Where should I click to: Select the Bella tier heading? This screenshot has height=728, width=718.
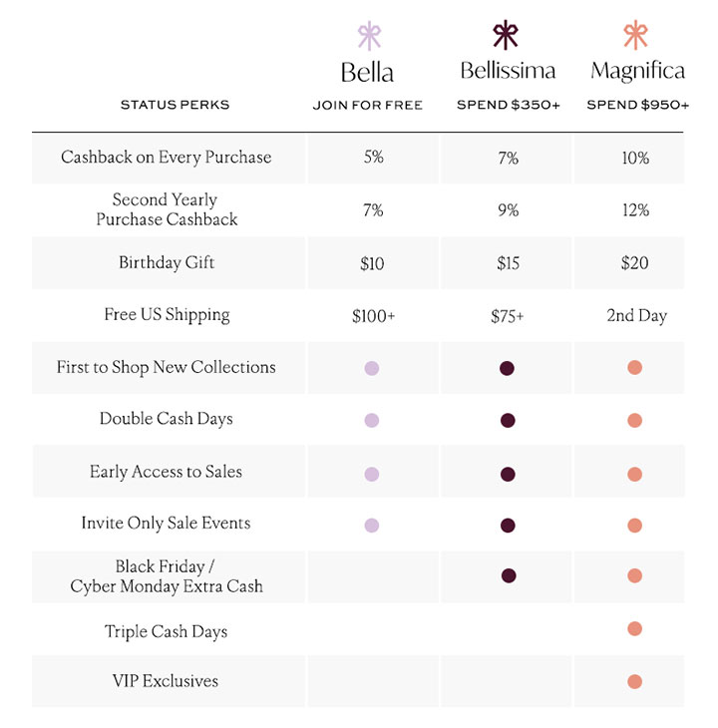click(367, 73)
